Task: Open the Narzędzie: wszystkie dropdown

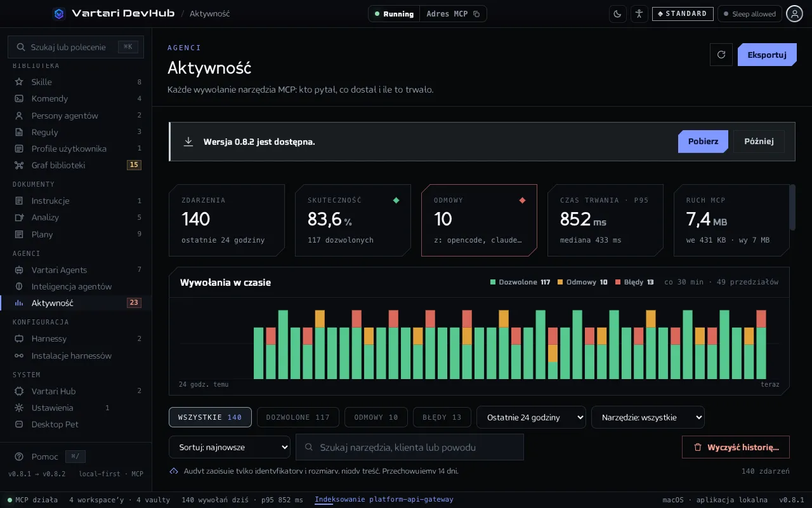Action: click(x=648, y=417)
